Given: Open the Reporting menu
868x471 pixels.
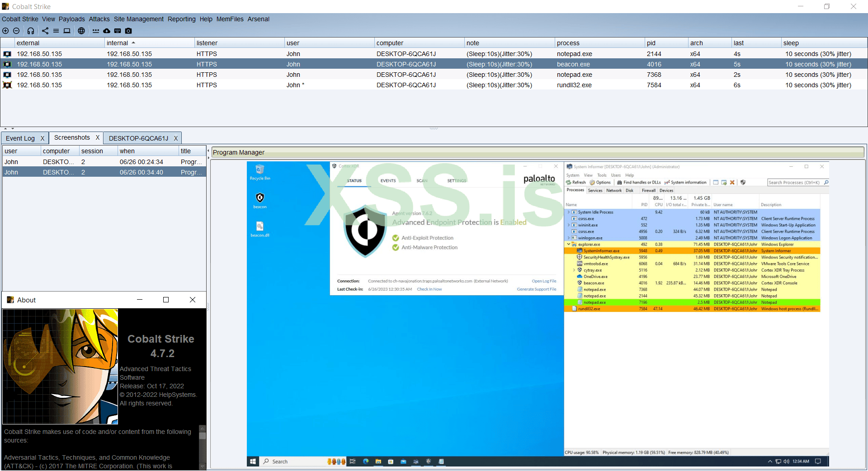Looking at the screenshot, I should coord(182,19).
